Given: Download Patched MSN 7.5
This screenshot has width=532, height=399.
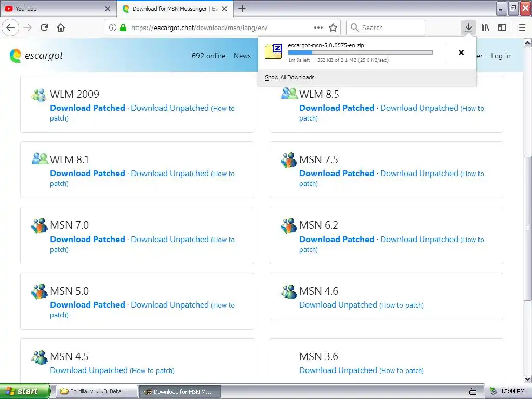Looking at the screenshot, I should [337, 174].
